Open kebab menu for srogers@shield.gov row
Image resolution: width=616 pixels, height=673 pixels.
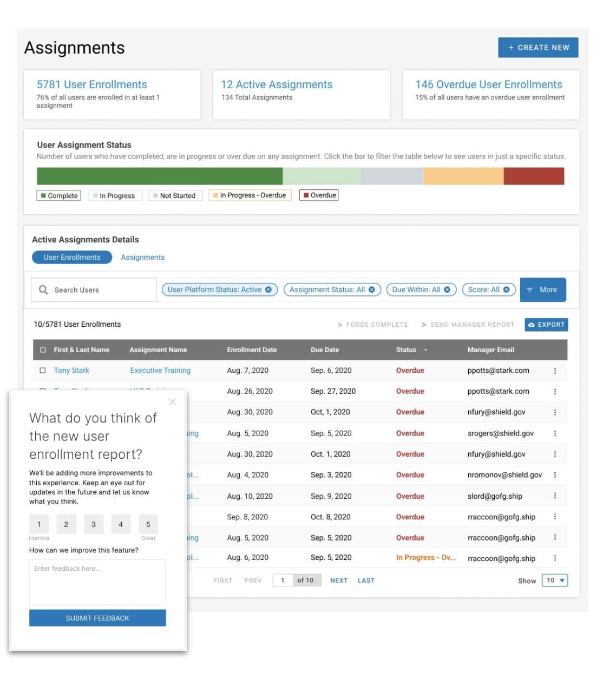[555, 433]
